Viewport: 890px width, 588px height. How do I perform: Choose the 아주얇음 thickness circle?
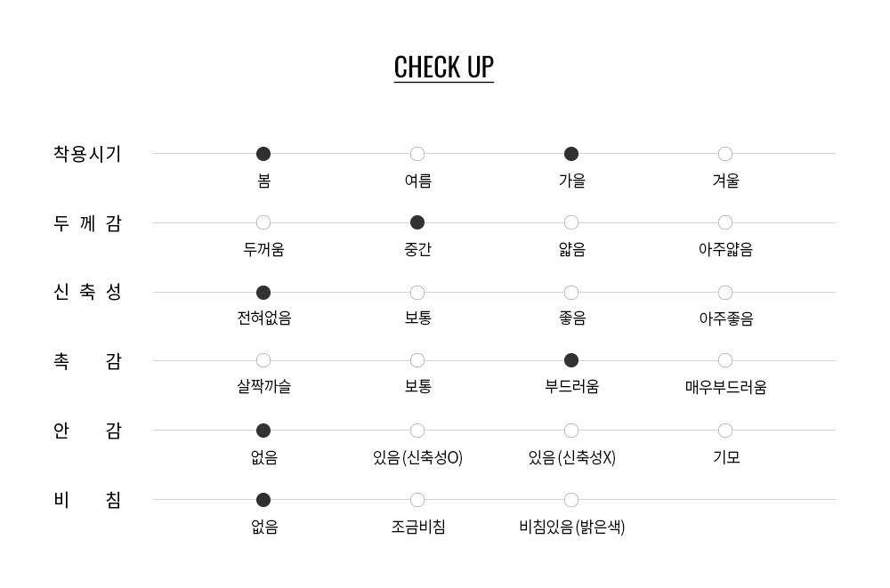(725, 222)
